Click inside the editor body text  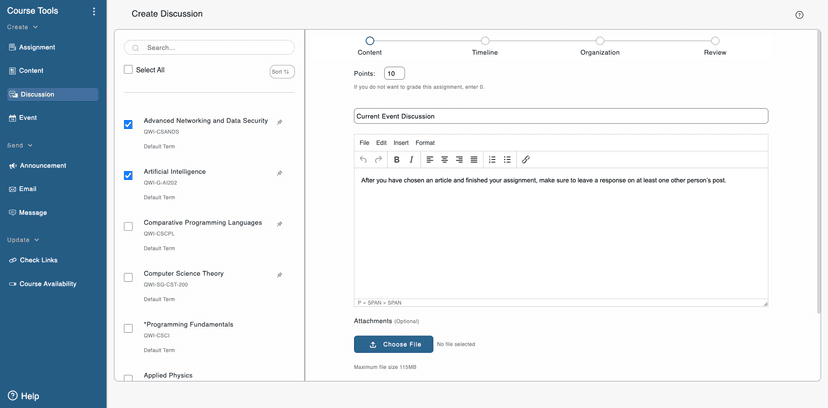[x=544, y=181]
